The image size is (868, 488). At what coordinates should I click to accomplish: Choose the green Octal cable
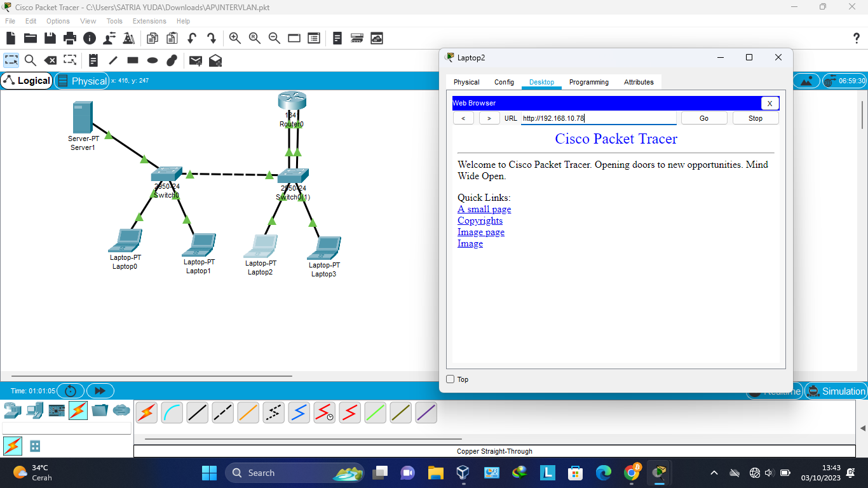[x=375, y=412]
